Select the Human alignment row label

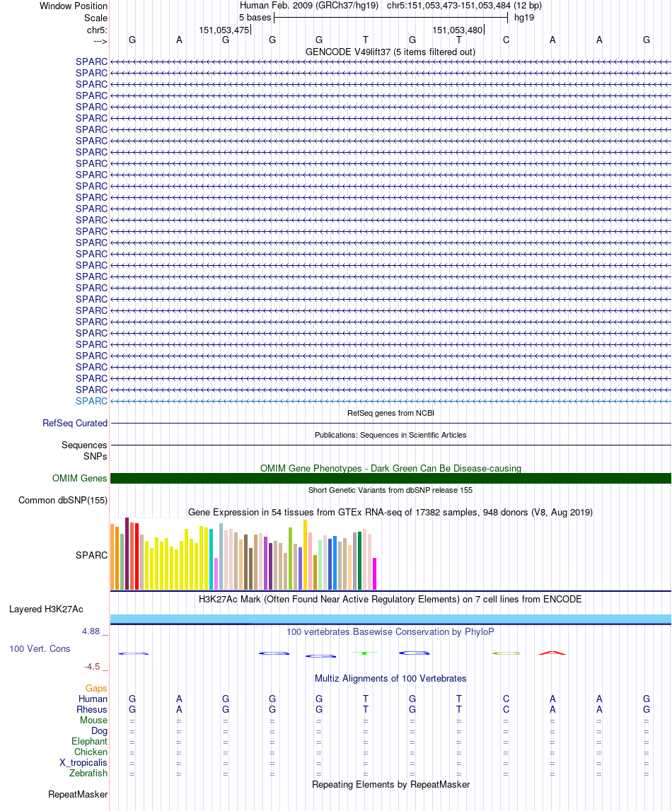coord(93,699)
